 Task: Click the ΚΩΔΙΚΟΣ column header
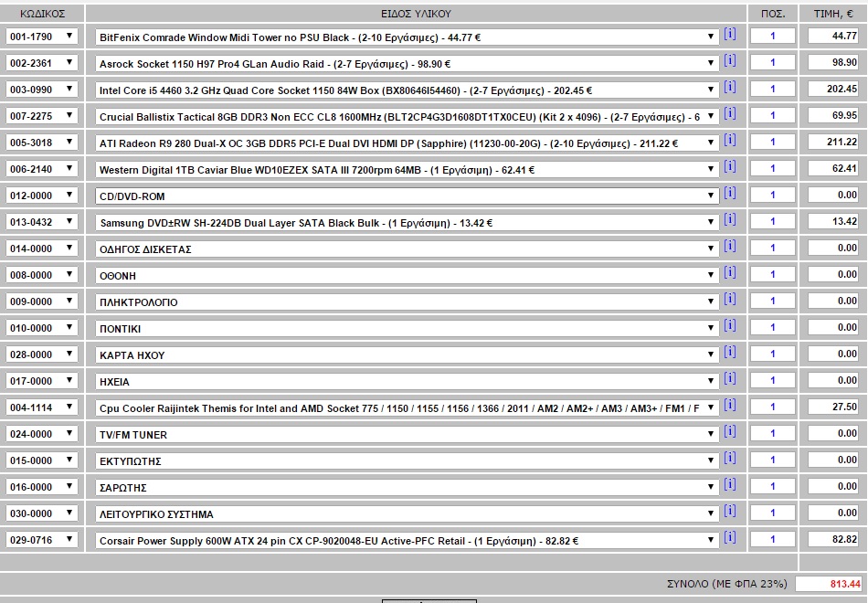coord(42,14)
